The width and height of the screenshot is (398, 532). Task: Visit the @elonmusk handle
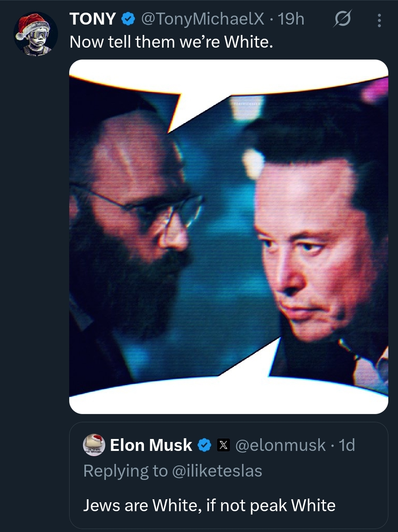click(x=281, y=445)
